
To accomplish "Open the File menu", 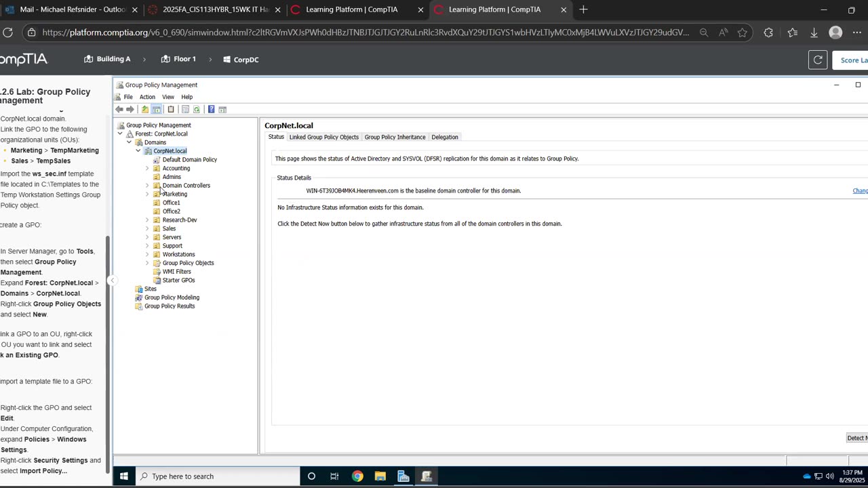I will click(x=128, y=97).
